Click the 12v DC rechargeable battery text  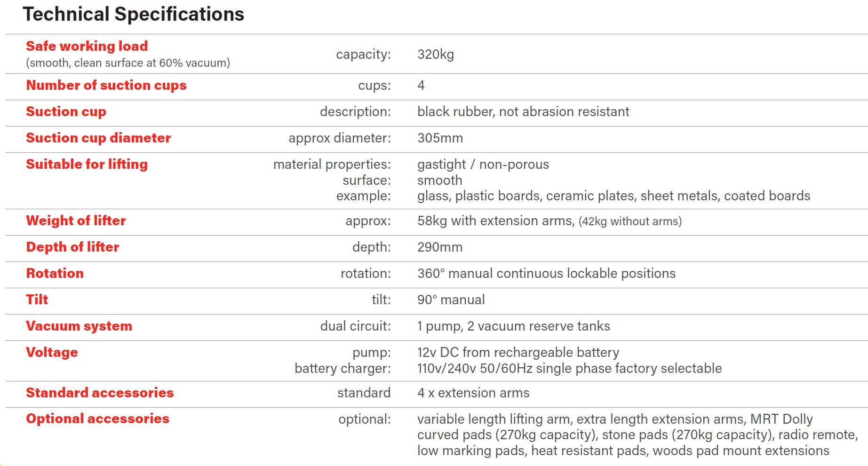click(518, 353)
